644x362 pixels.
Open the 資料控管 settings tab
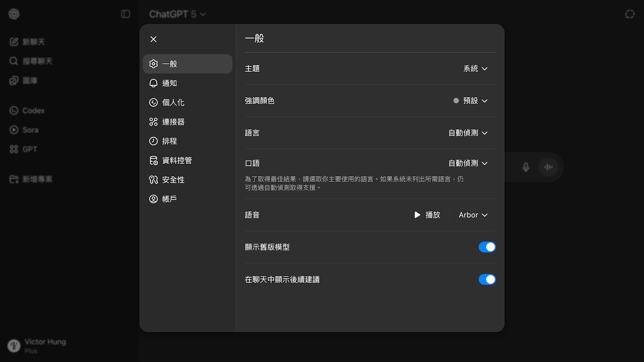[x=187, y=160]
